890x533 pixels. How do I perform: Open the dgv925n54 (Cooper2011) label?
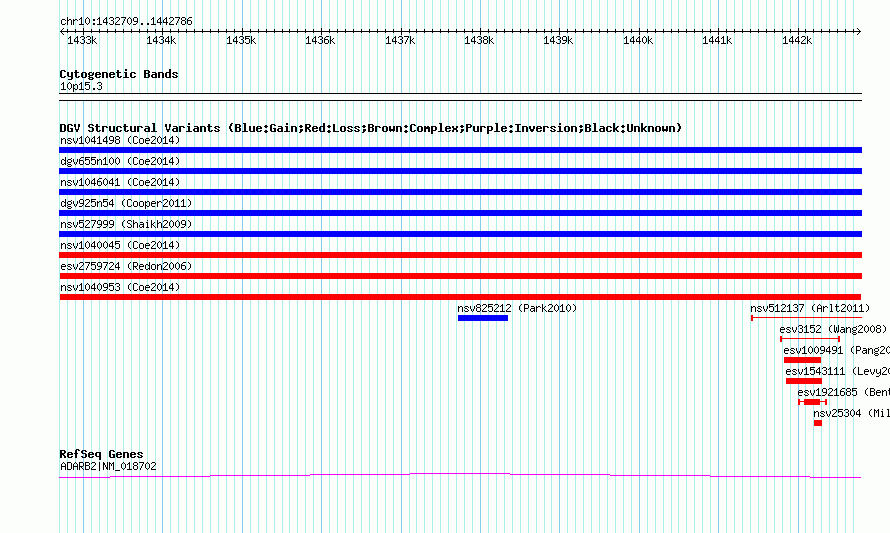pos(126,203)
